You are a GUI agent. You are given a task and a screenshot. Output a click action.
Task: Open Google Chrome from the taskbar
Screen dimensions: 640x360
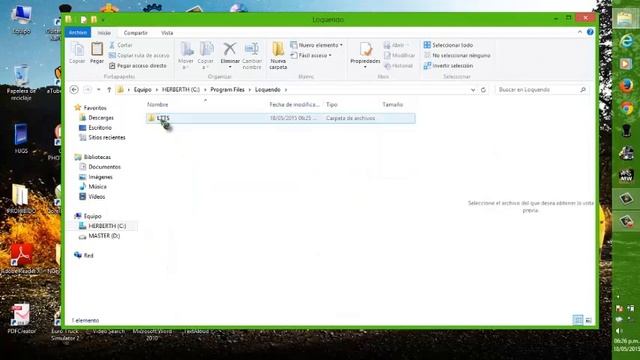(x=627, y=108)
